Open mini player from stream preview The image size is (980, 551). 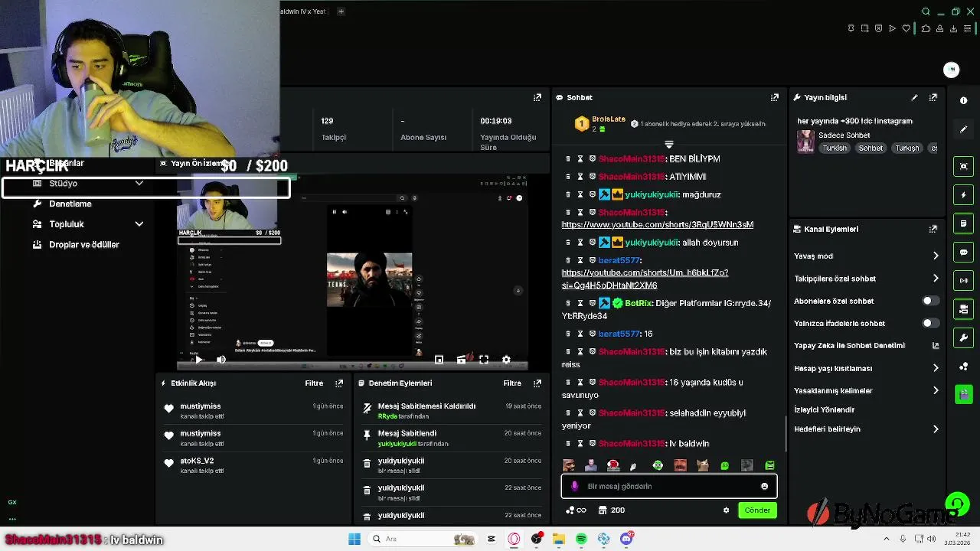(439, 360)
